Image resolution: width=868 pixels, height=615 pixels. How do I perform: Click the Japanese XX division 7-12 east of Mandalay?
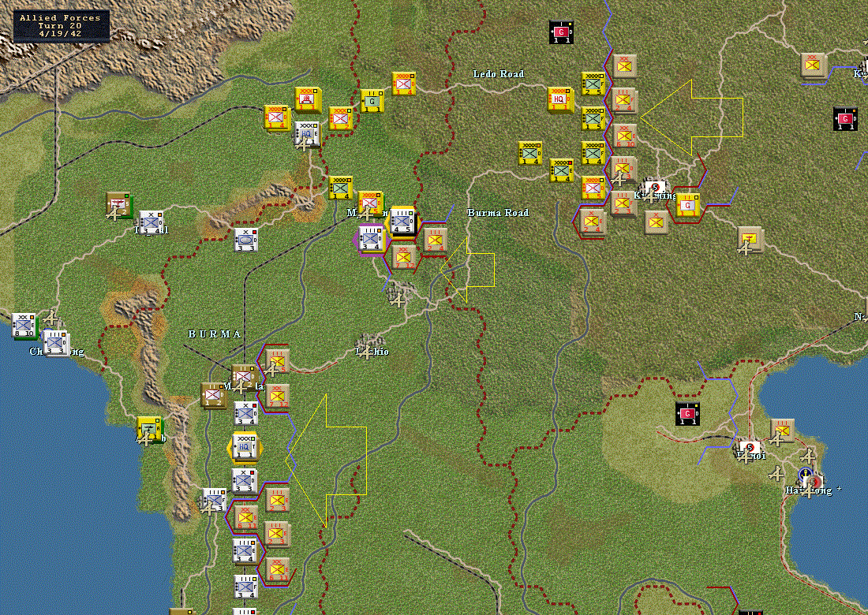point(277,396)
